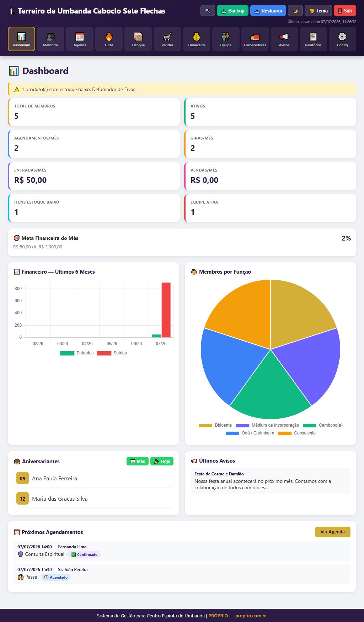
Task: Open the Dashboard tab
Action: [x=21, y=39]
